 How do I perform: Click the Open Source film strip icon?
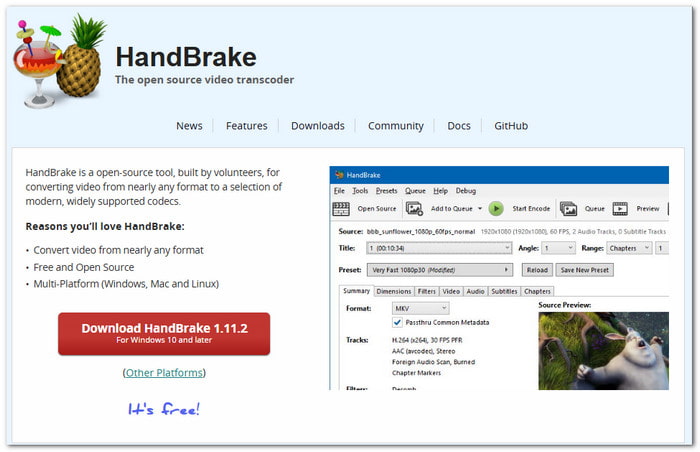(x=341, y=209)
